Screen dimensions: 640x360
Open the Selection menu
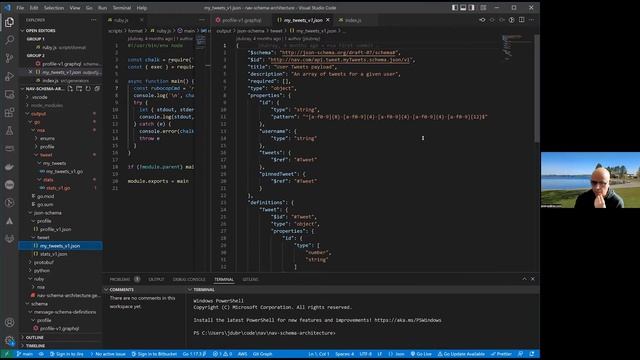point(54,8)
